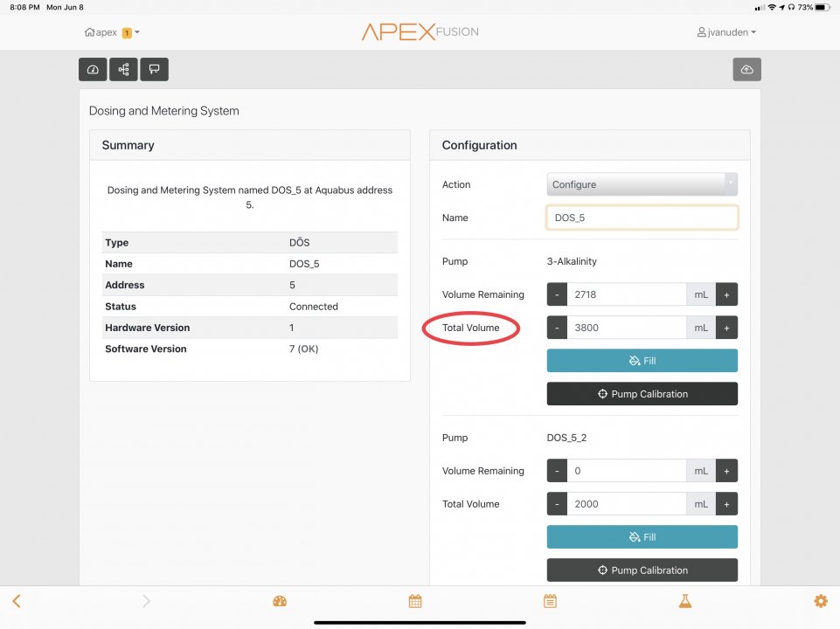Click the Configuration panel heading

click(480, 145)
